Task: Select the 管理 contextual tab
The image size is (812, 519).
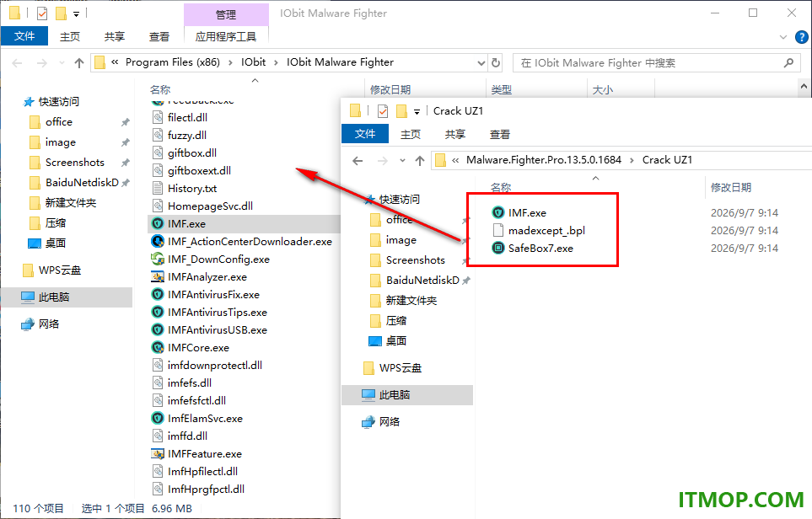Action: (226, 14)
